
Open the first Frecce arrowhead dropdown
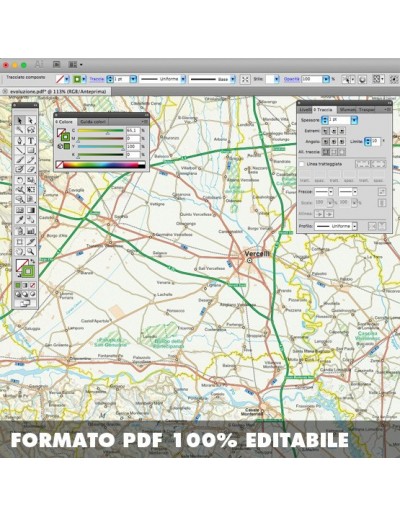pyautogui.click(x=331, y=192)
